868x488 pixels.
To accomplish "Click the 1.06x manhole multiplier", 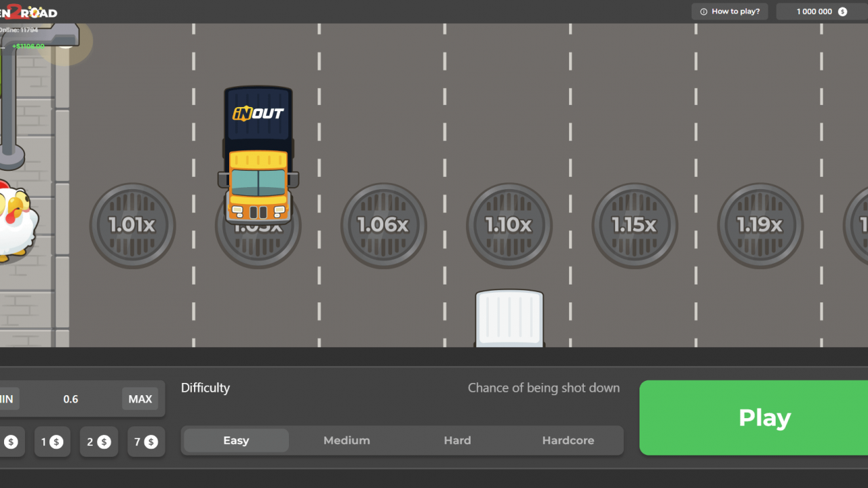I will 383,225.
